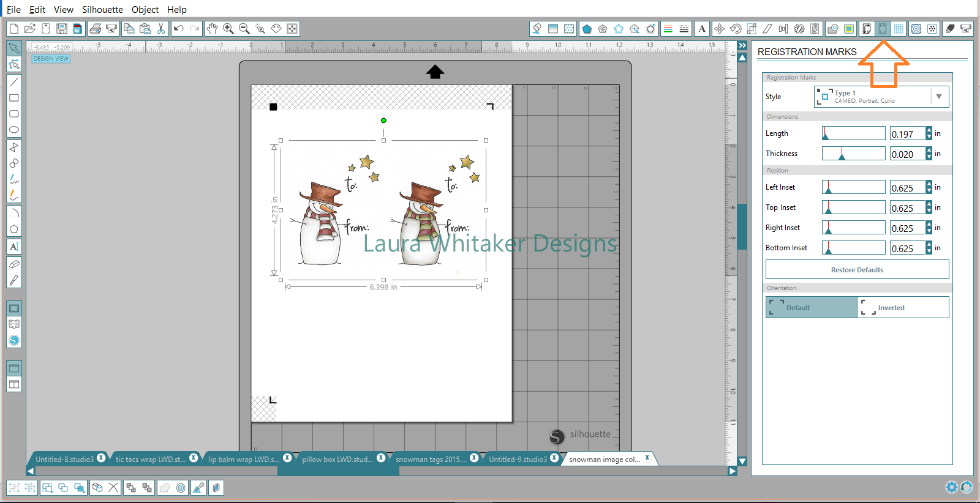
Task: Click the Paste clipboard icon
Action: click(145, 29)
